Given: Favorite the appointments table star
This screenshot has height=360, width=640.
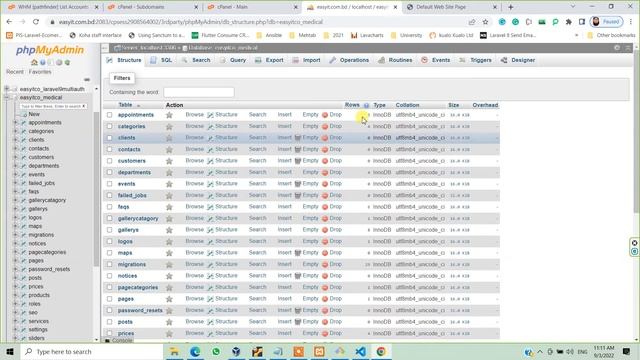Looking at the screenshot, I should point(169,115).
